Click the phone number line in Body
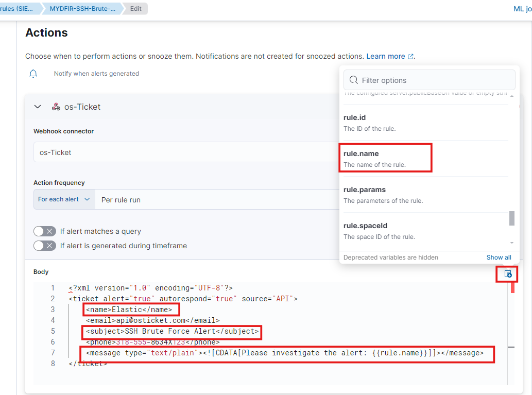The image size is (532, 395). [152, 342]
